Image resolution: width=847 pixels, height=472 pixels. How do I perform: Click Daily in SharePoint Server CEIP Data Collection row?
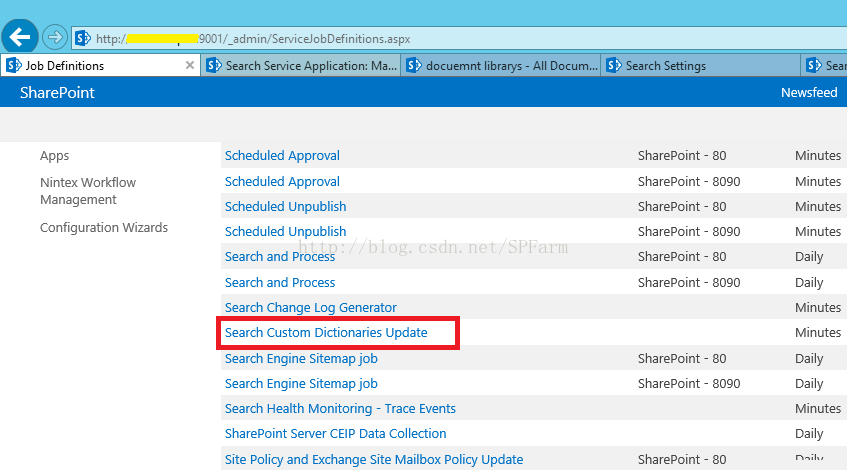809,434
